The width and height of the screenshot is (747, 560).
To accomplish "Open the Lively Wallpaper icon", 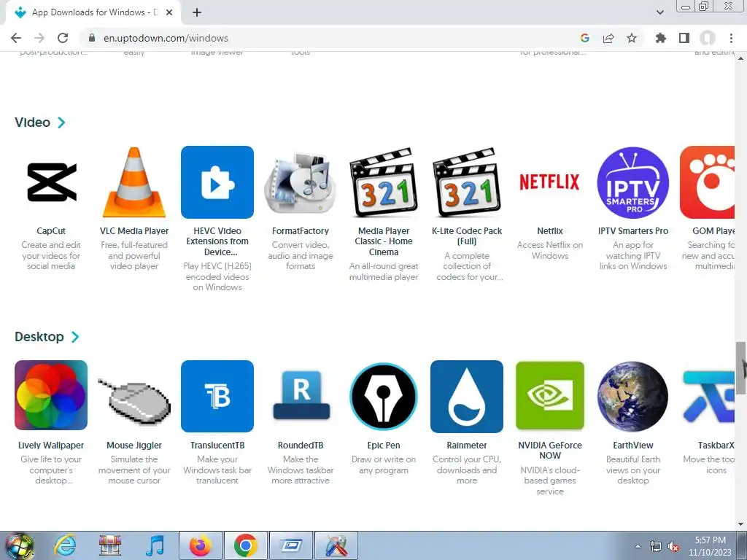I will (x=51, y=395).
